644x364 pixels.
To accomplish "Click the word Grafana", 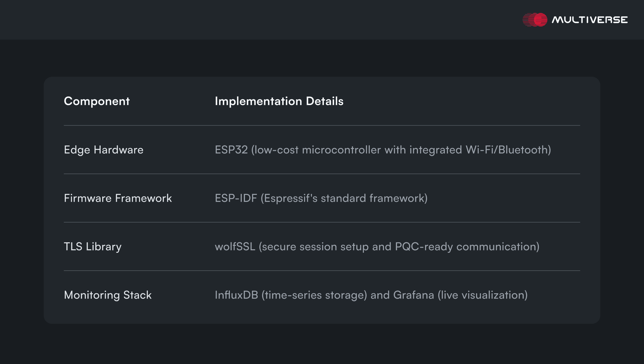I will pos(414,295).
